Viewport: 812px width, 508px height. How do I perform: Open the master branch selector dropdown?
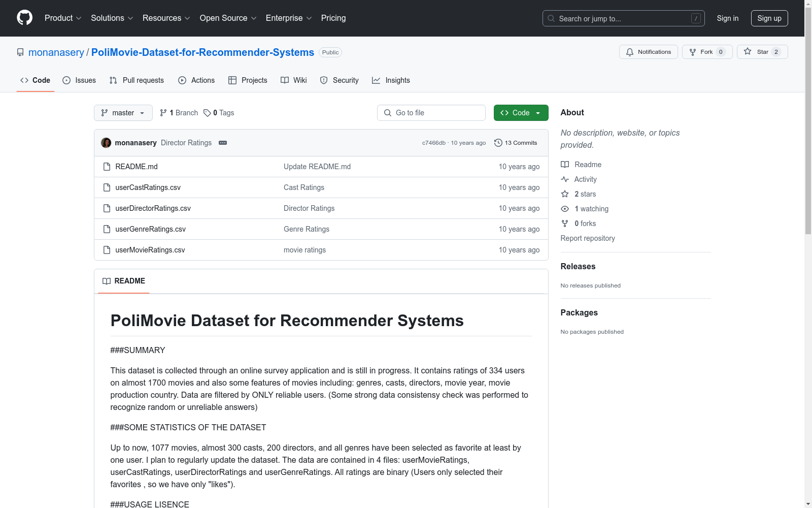point(123,113)
